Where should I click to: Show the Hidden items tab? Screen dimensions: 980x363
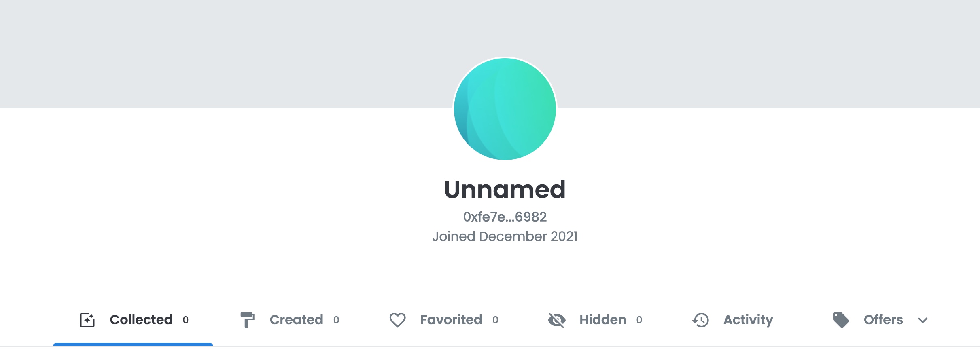coord(602,320)
